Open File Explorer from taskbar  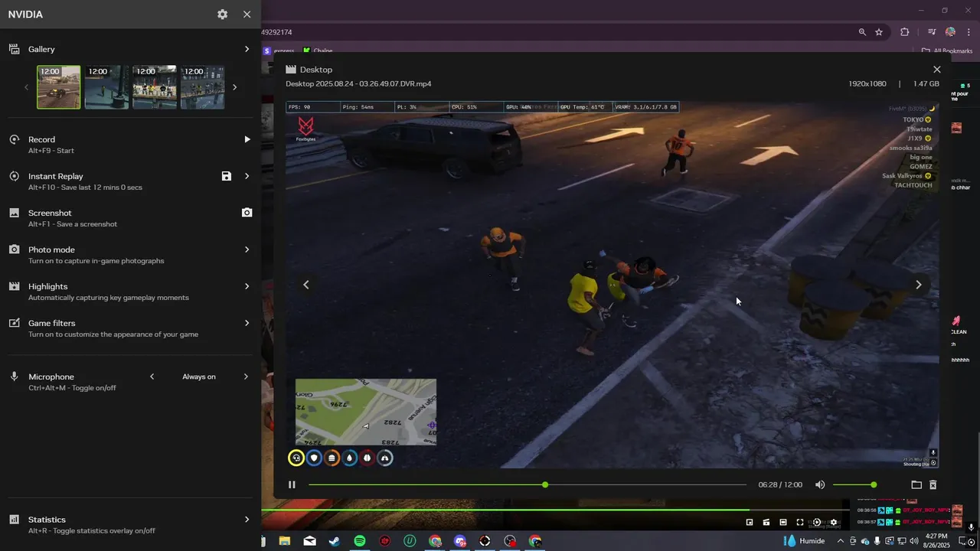click(285, 541)
